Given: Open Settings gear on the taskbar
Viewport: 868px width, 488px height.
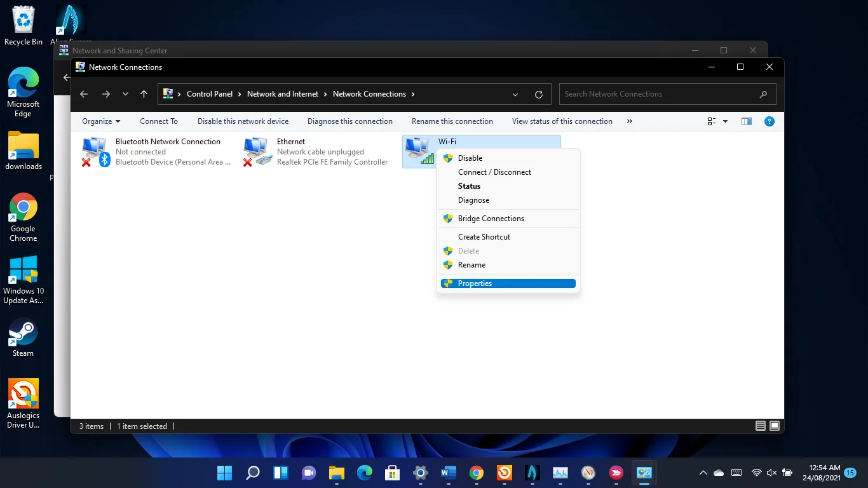Looking at the screenshot, I should pyautogui.click(x=421, y=473).
